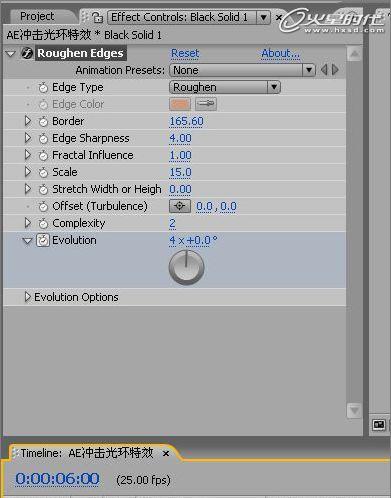Click the current time 0:00:06:00
391x498 pixels.
click(57, 479)
